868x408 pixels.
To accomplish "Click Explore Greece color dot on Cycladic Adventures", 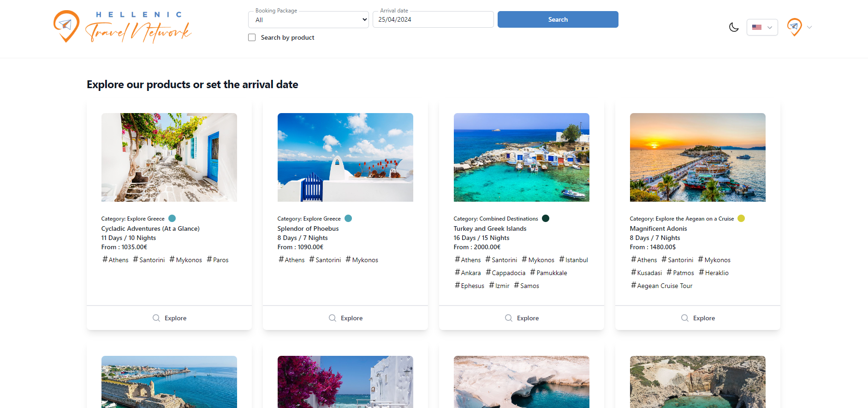I will (172, 218).
